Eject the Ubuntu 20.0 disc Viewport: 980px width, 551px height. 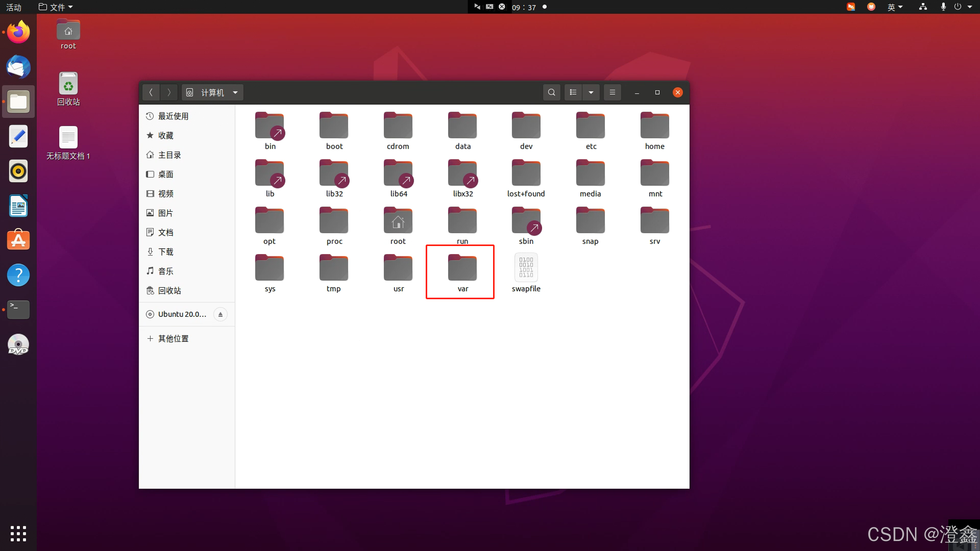[x=220, y=314]
